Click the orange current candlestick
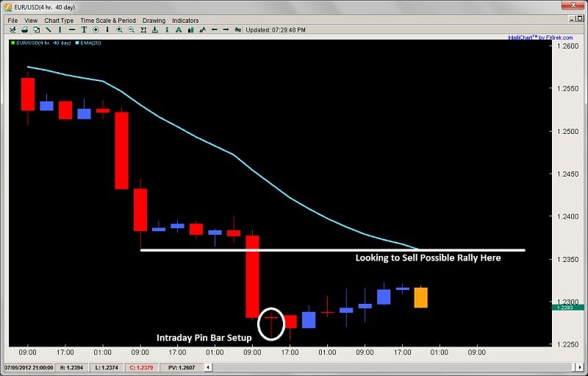Screen dimensions: 588x376 (420, 297)
